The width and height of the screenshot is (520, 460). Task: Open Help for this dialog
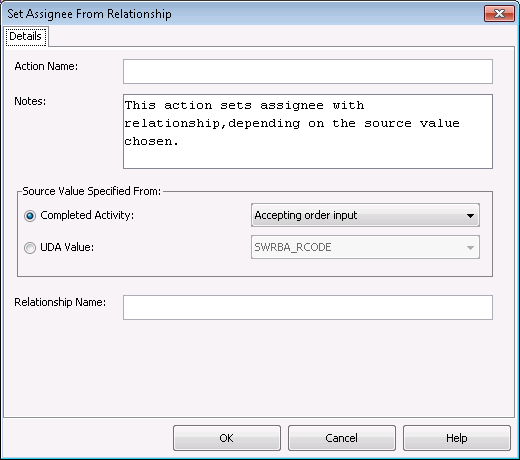click(457, 438)
